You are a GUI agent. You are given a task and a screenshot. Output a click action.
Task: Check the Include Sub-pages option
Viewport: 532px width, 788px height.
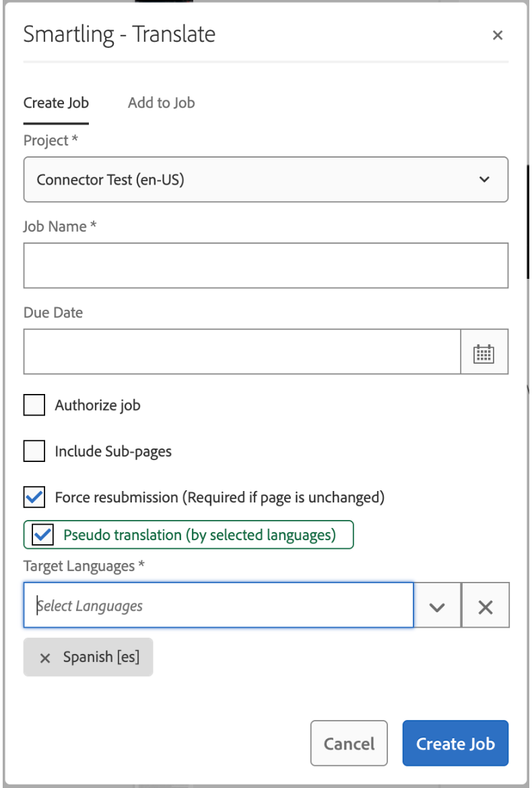pyautogui.click(x=34, y=451)
